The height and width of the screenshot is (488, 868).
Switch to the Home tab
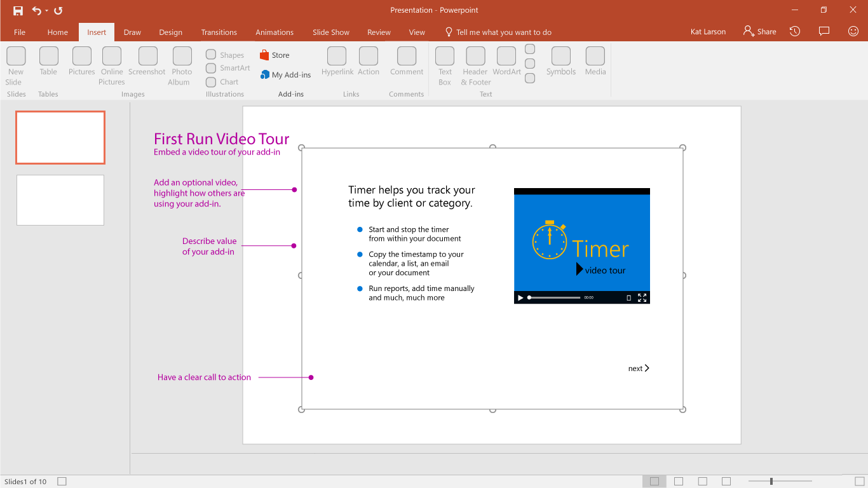click(x=57, y=32)
